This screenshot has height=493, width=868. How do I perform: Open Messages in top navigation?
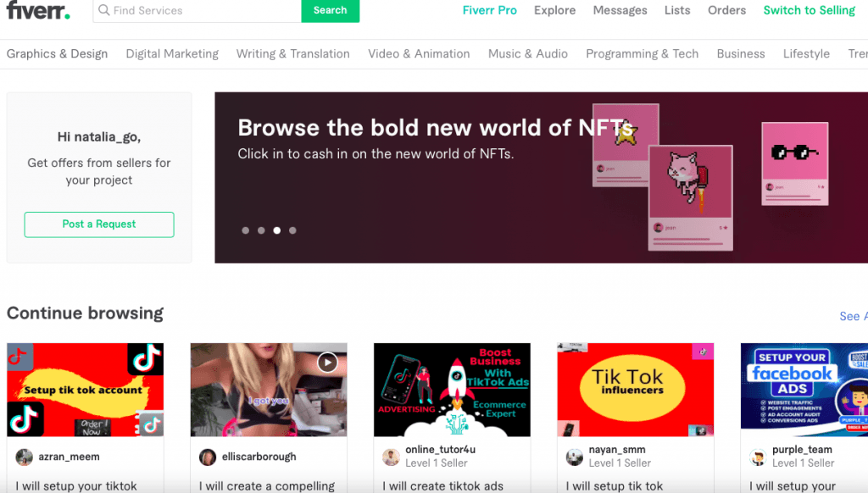(x=620, y=10)
